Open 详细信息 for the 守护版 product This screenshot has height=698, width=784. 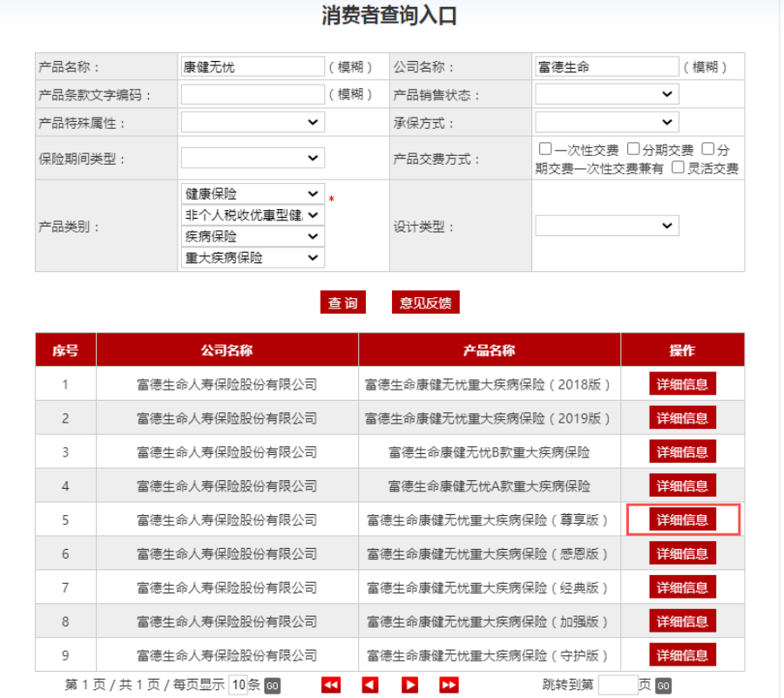[682, 655]
